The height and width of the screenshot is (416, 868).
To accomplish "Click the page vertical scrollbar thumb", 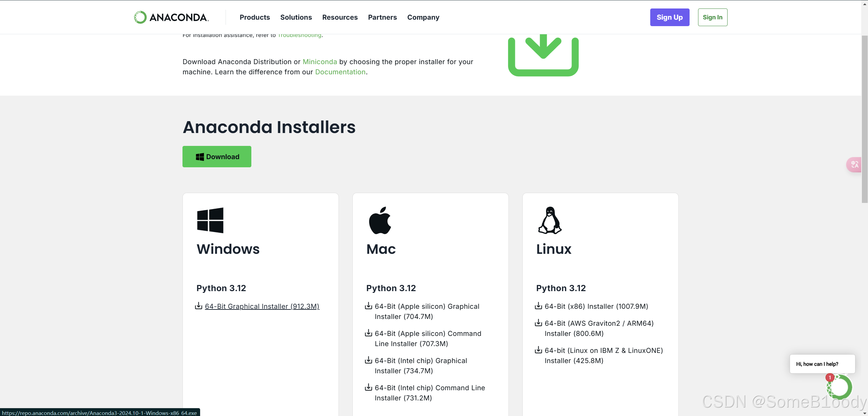I will (865, 119).
